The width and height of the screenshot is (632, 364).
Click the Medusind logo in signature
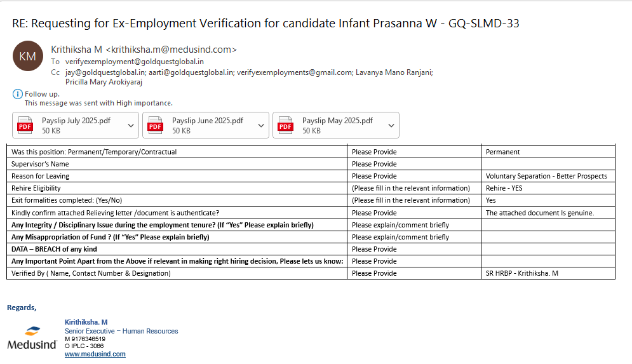point(32,339)
